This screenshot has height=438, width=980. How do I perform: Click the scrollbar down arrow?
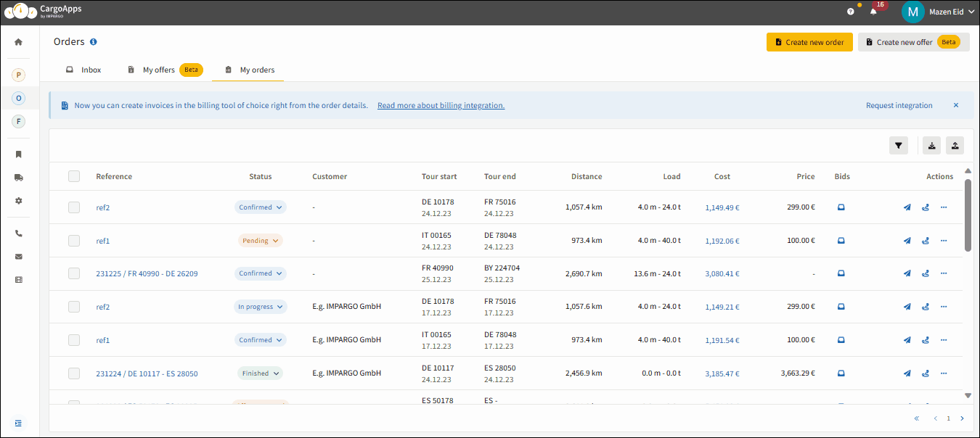pos(968,395)
